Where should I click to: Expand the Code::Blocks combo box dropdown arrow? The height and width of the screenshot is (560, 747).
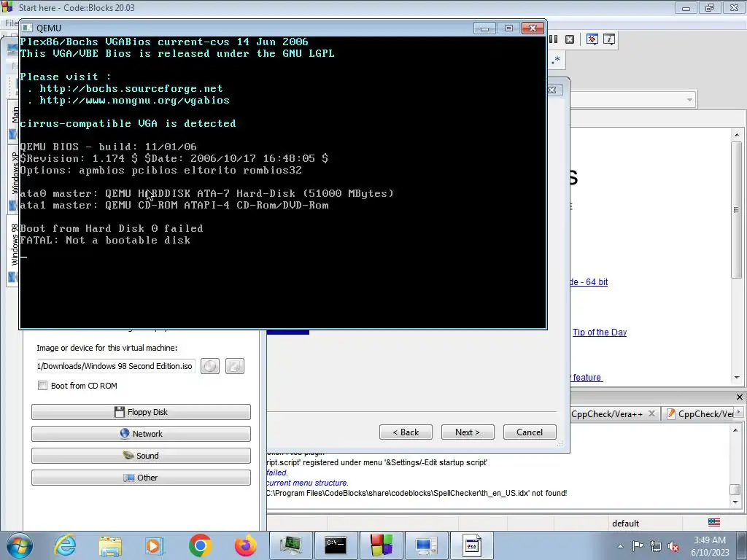pos(689,100)
